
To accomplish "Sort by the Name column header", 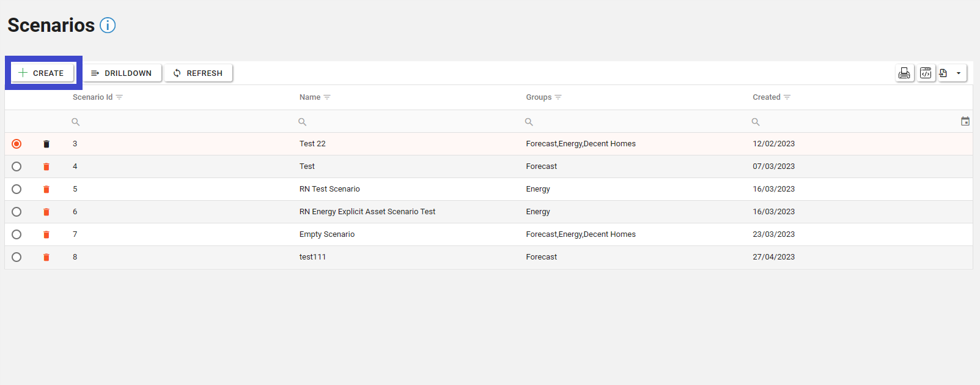I will point(309,97).
